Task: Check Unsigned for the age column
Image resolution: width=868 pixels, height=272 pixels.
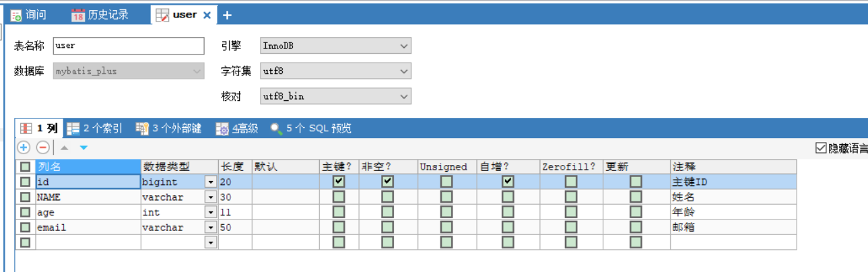Action: [x=446, y=212]
